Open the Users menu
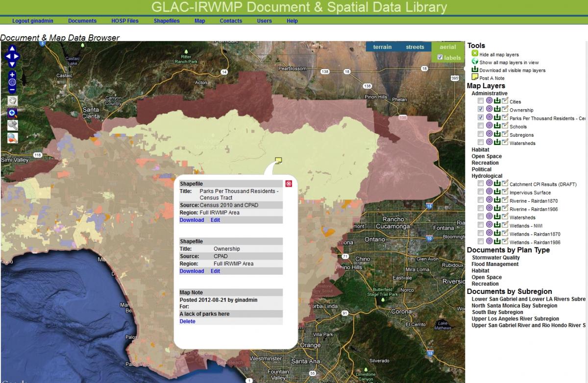 [x=264, y=21]
